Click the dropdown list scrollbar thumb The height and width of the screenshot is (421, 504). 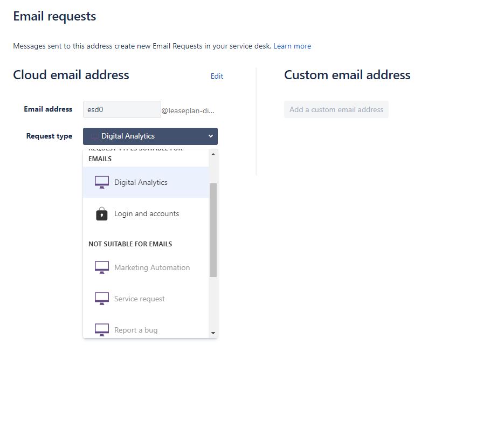tap(213, 230)
